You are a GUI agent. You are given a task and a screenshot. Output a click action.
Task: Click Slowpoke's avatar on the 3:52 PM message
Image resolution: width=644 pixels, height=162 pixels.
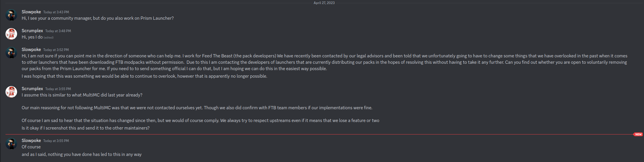[x=11, y=53]
